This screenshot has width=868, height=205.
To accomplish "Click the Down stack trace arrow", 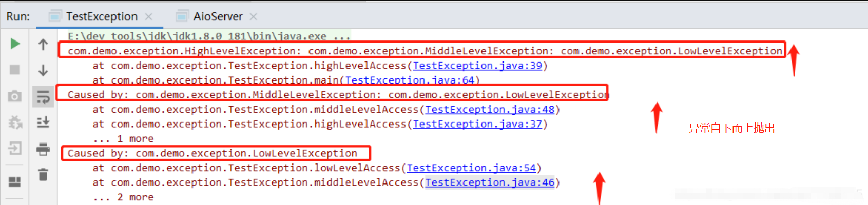I will pyautogui.click(x=43, y=70).
